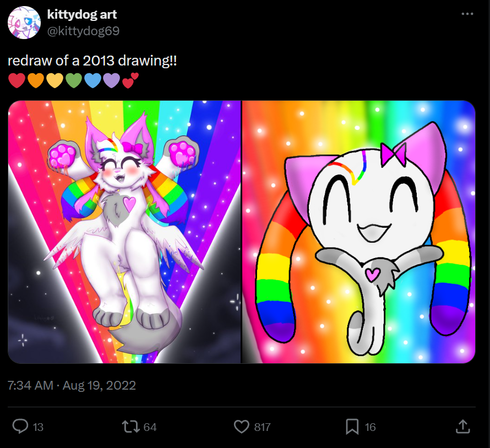Viewport: 490px width, 448px height.
Task: Click the two small hearts emoji
Action: 130,80
